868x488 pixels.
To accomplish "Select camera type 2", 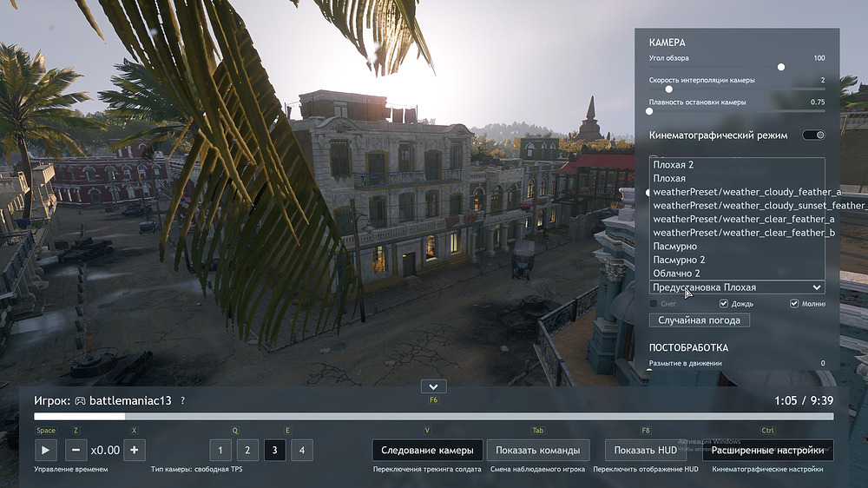I will 247,451.
